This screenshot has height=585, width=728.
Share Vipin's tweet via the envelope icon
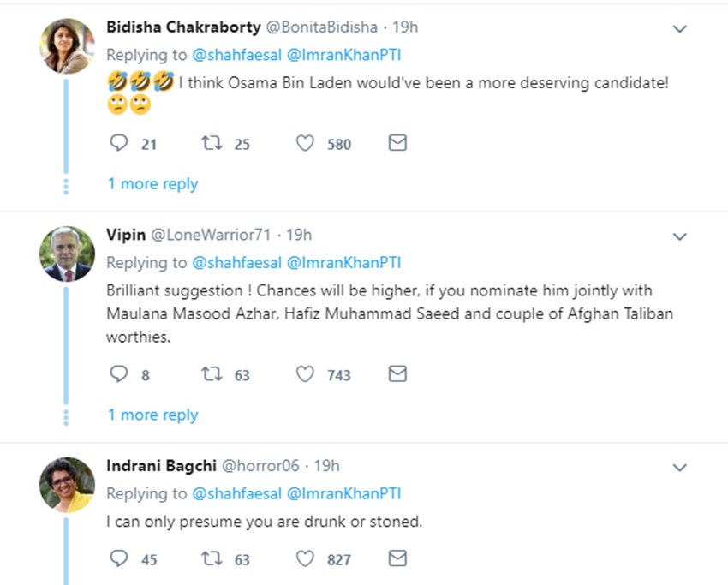pos(397,374)
